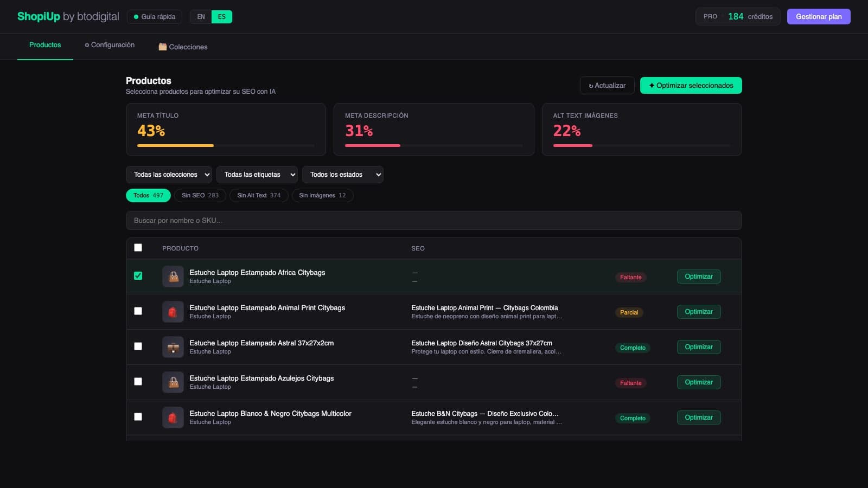This screenshot has height=488, width=868.
Task: Open Colecciones tab with folder icon
Action: [183, 47]
